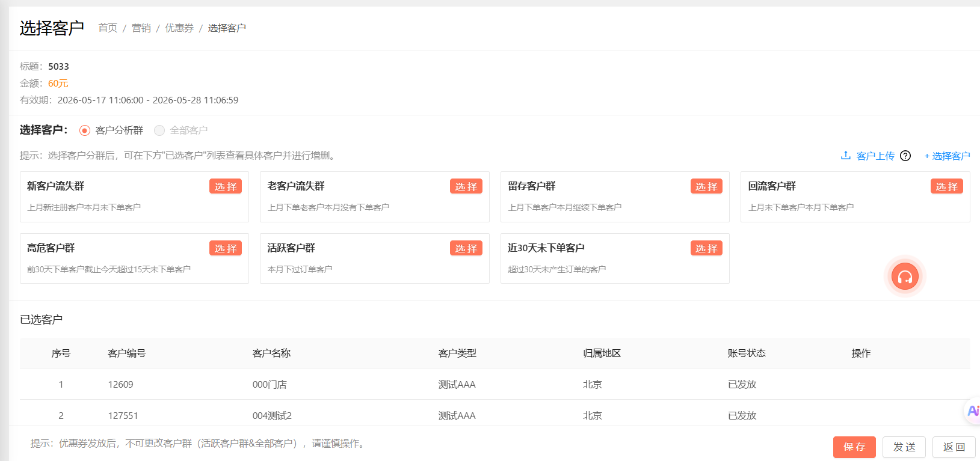Click the upload icon beside 客户上传
Image resolution: width=980 pixels, height=461 pixels.
click(x=846, y=156)
